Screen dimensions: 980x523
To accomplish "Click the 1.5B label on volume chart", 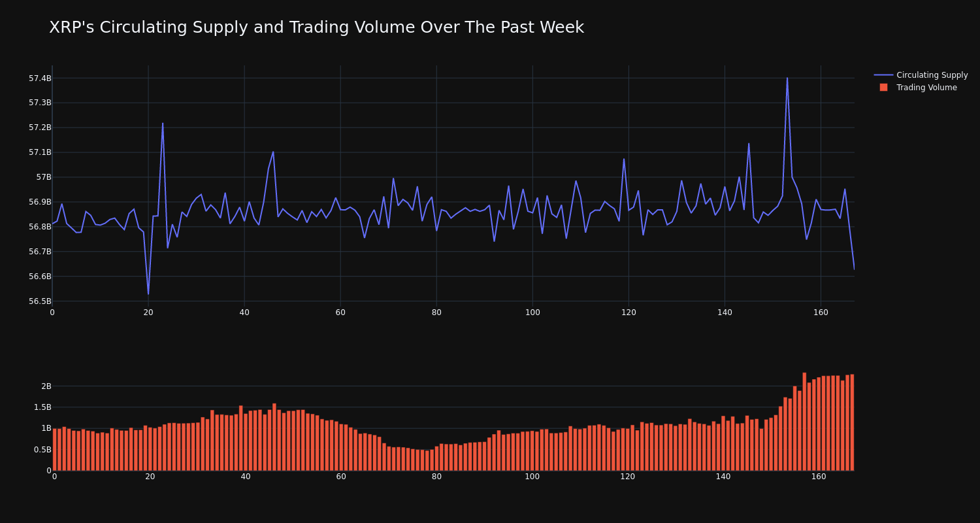I will tap(41, 407).
